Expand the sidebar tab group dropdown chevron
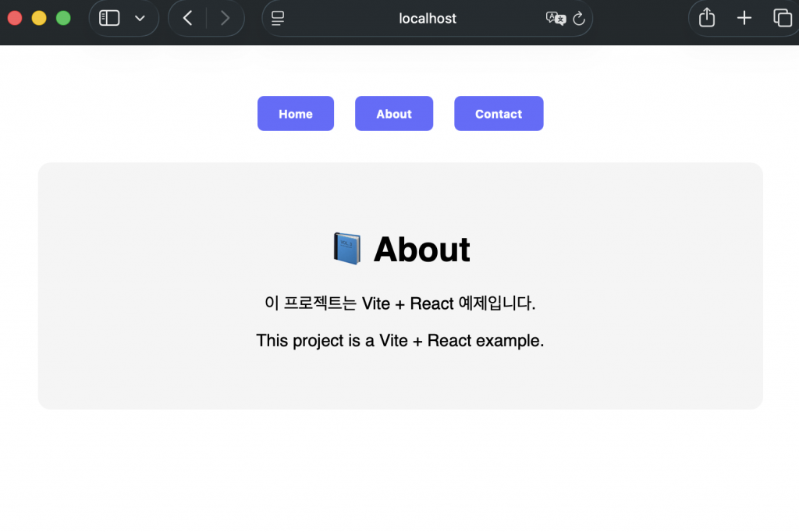This screenshot has width=799, height=532. click(140, 18)
